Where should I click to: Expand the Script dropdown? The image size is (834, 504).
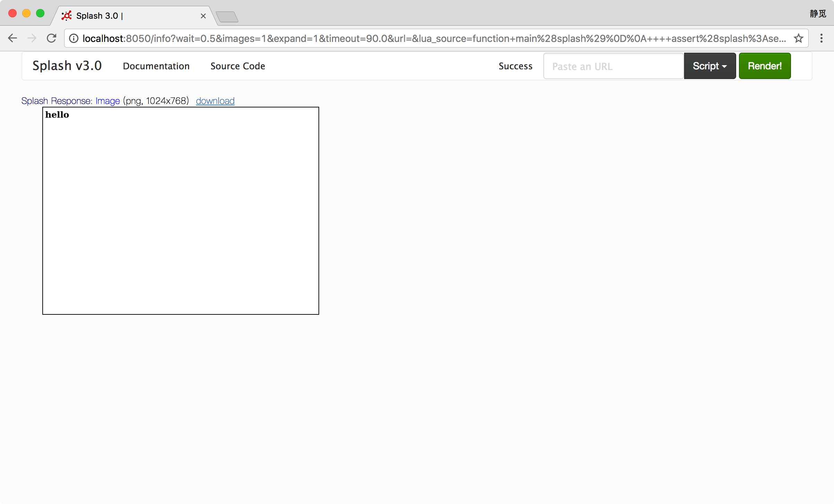tap(709, 66)
